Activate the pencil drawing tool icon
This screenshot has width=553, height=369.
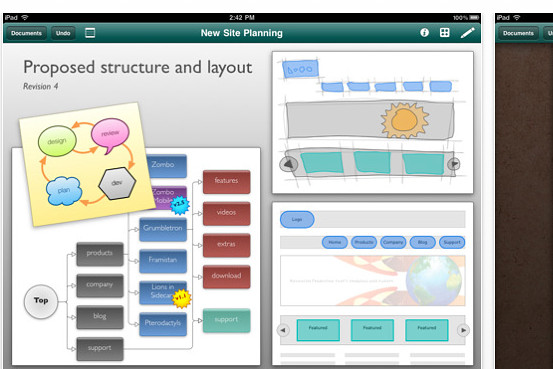[x=467, y=33]
